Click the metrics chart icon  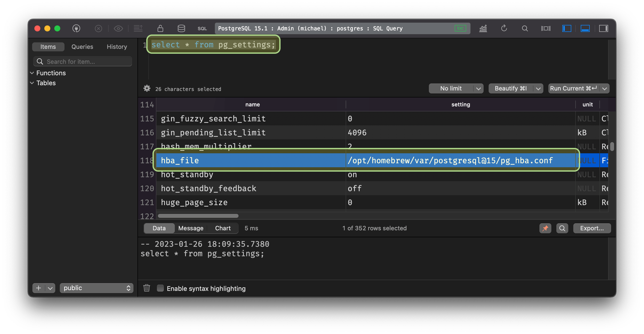click(483, 28)
